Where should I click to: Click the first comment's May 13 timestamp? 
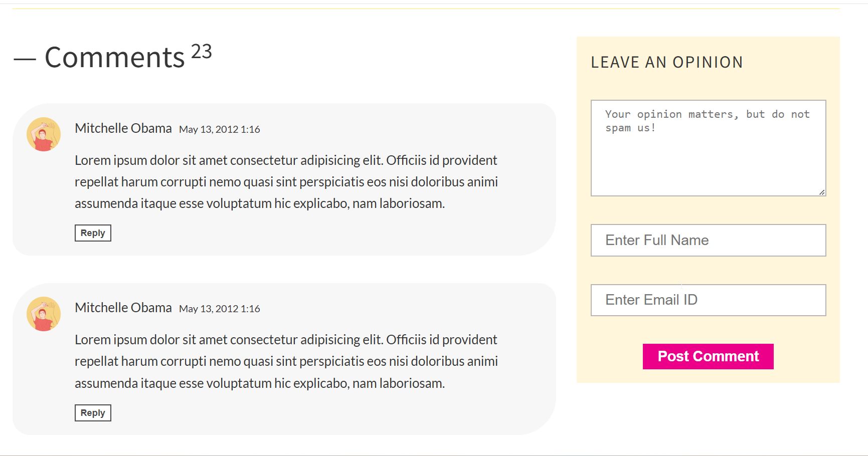point(220,129)
